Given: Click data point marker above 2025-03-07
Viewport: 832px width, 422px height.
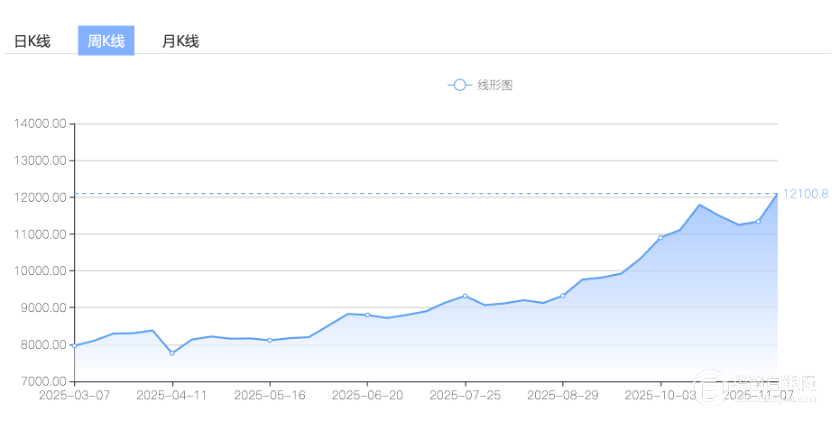Looking at the screenshot, I should pos(75,345).
